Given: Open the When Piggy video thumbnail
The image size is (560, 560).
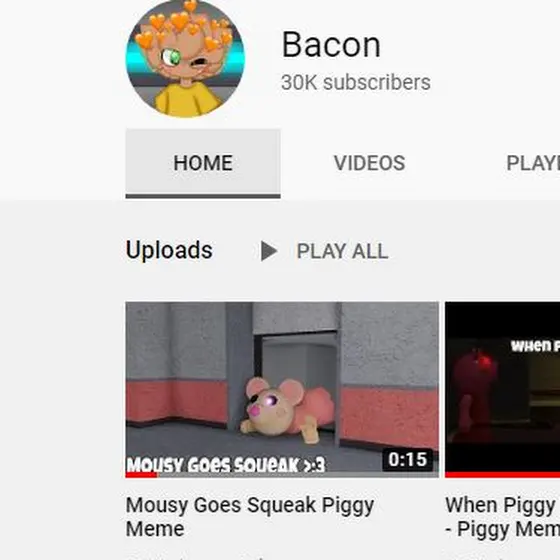Looking at the screenshot, I should click(502, 390).
